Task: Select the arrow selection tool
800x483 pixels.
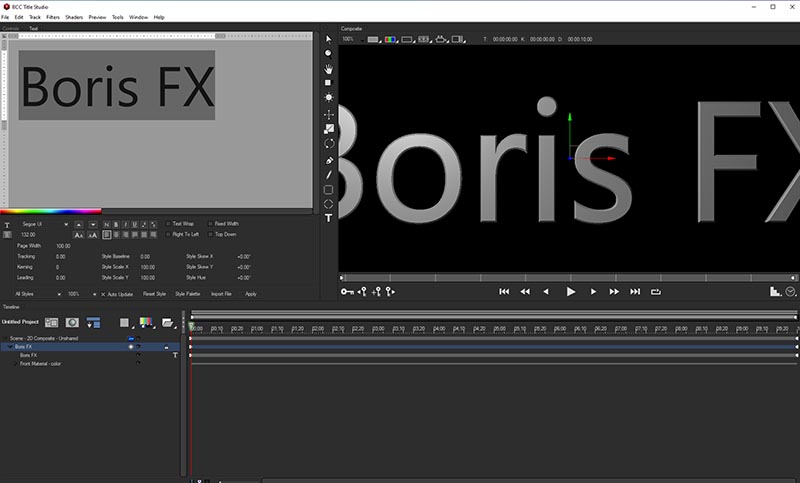Action: point(329,39)
